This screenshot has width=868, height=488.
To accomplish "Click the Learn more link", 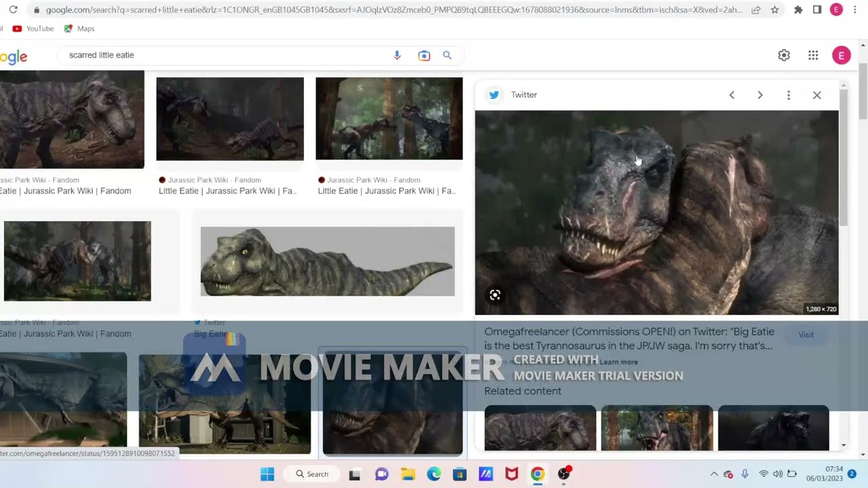I will pos(618,362).
